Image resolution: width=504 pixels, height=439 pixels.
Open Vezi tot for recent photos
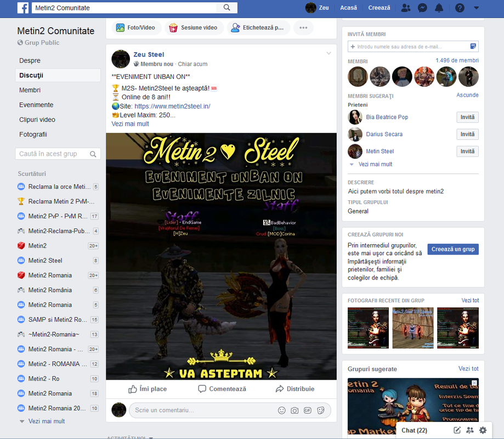click(470, 300)
